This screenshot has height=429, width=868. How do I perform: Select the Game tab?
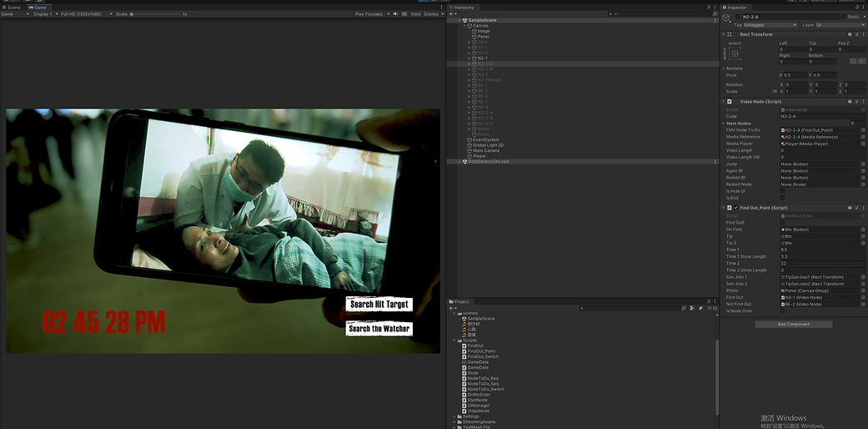coord(38,8)
